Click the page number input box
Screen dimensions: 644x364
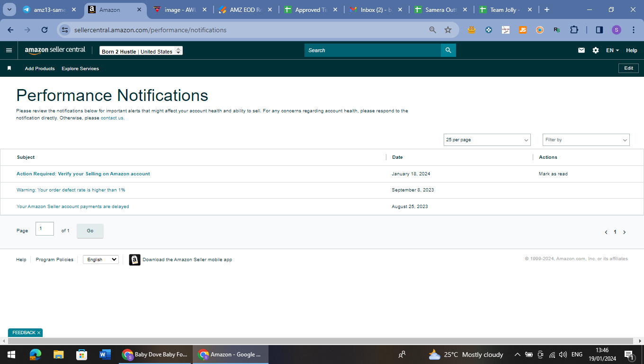[x=45, y=229]
